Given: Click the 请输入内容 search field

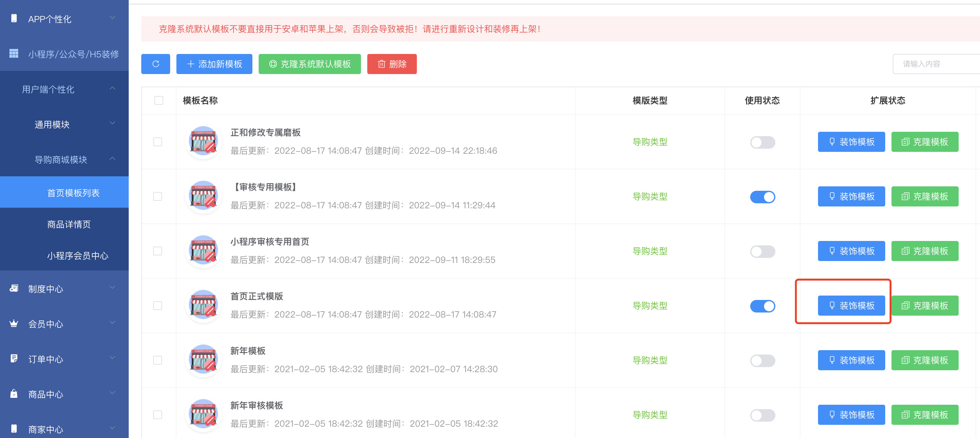Looking at the screenshot, I should tap(936, 64).
